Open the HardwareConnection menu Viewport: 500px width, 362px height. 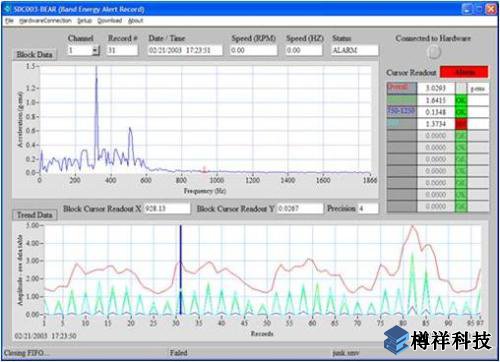coord(45,21)
